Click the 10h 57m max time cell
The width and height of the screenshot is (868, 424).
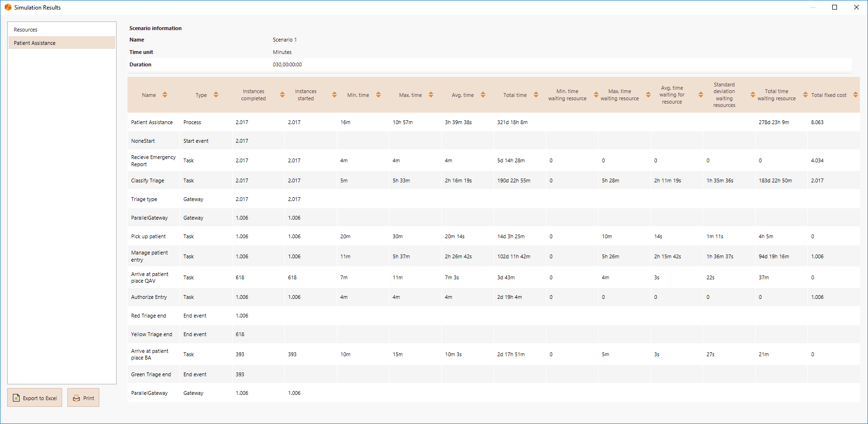[403, 122]
